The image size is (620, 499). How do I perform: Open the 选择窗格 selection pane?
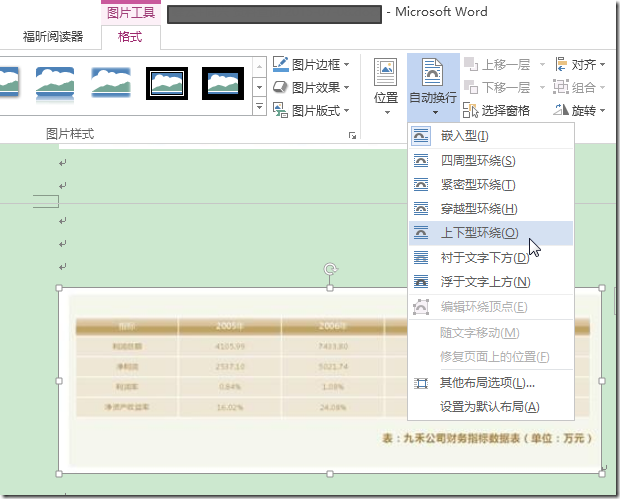[x=496, y=110]
